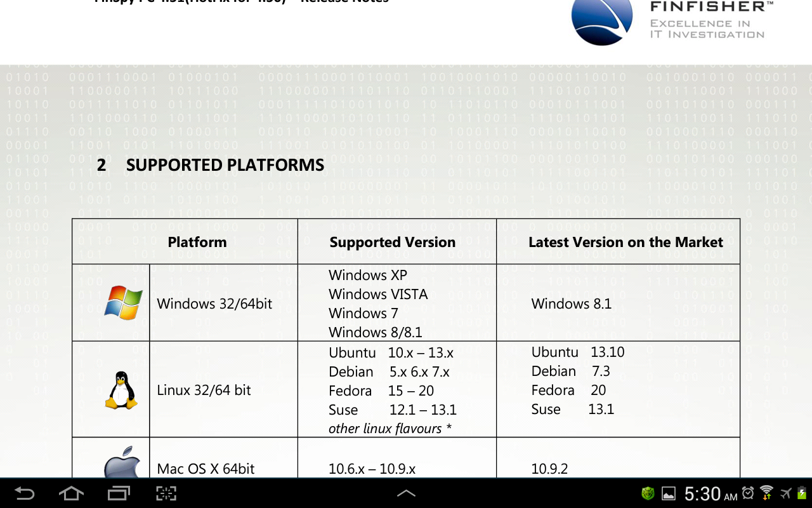Tap the screenshot capture icon in navigation bar
The image size is (812, 508).
[165, 493]
